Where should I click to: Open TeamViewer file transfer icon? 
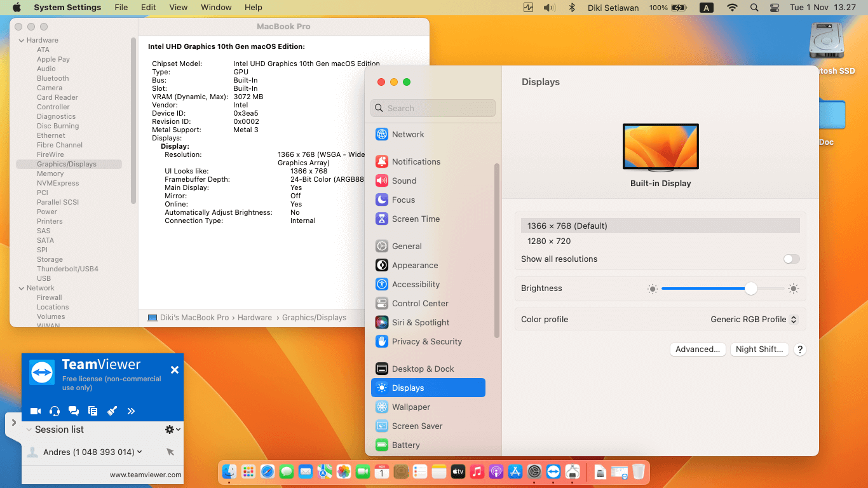tap(93, 410)
